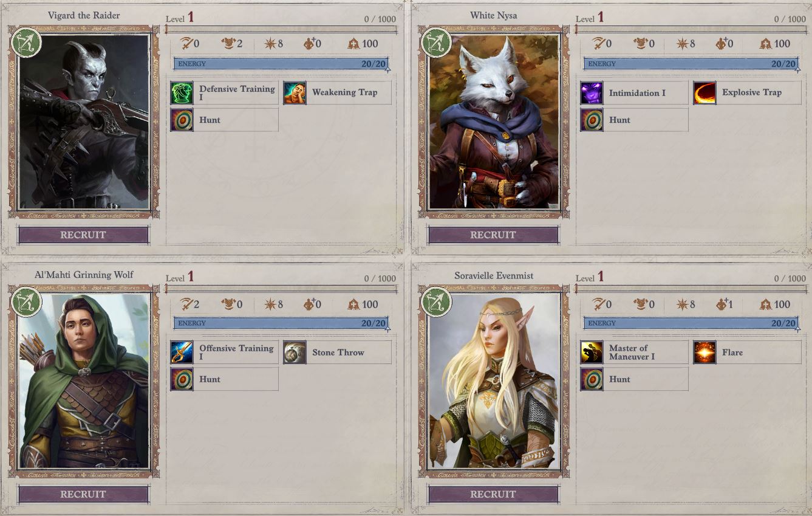Recruit Al'Mahti Grinning Wolf
The image size is (812, 516).
(83, 494)
